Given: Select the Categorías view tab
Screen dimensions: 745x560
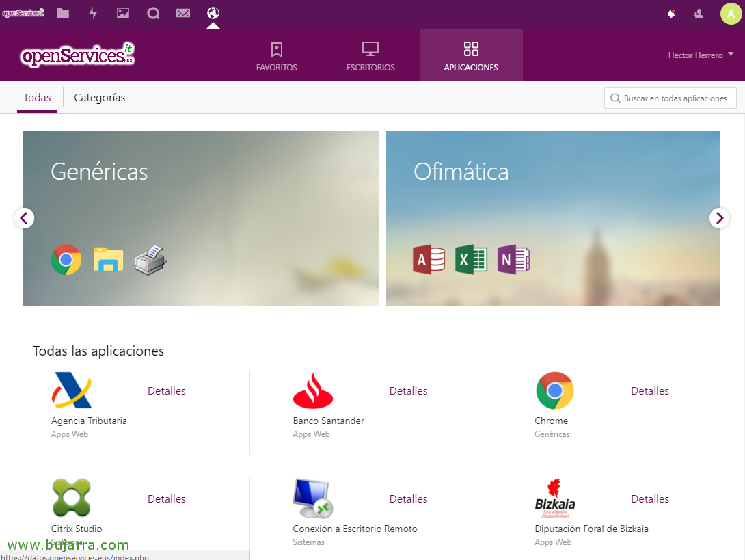Looking at the screenshot, I should tap(100, 98).
